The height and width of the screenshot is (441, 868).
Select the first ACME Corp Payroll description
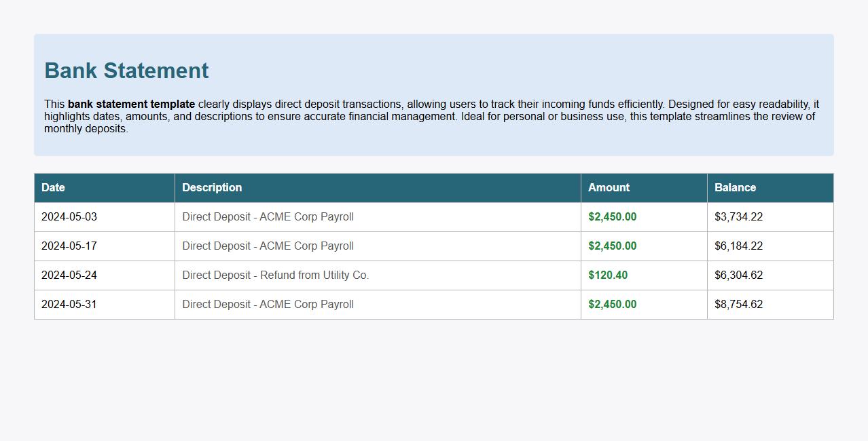click(x=268, y=216)
